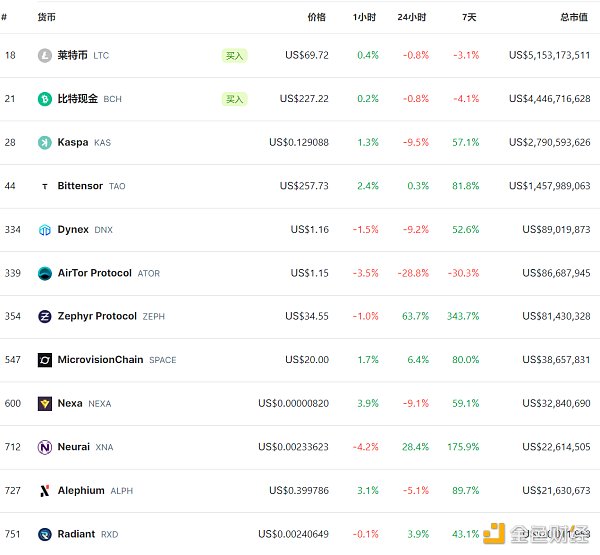The height and width of the screenshot is (555, 600).
Task: Open the Kaspa coin name link
Action: click(x=73, y=143)
